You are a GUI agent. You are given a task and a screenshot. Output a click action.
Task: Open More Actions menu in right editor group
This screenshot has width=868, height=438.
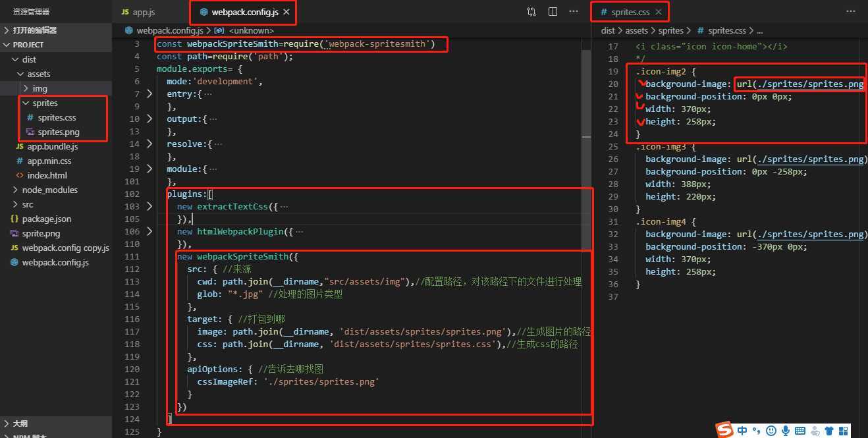click(x=851, y=12)
